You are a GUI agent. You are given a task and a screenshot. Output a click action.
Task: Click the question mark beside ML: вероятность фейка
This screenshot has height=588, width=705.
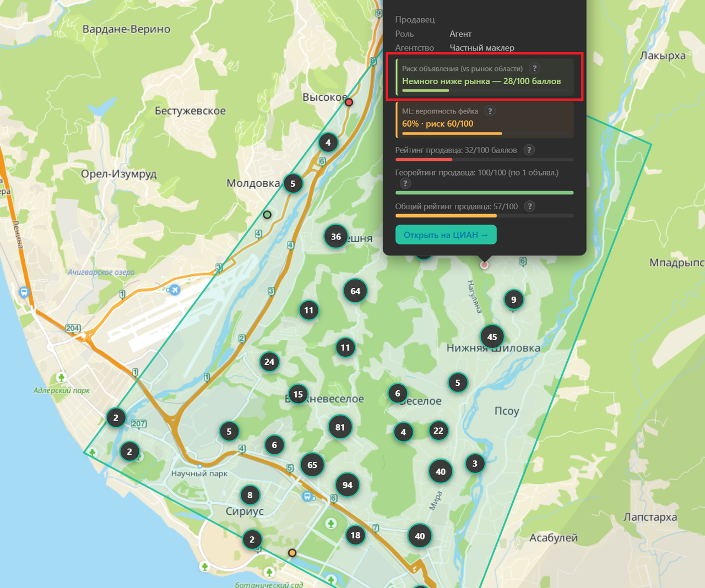(490, 111)
